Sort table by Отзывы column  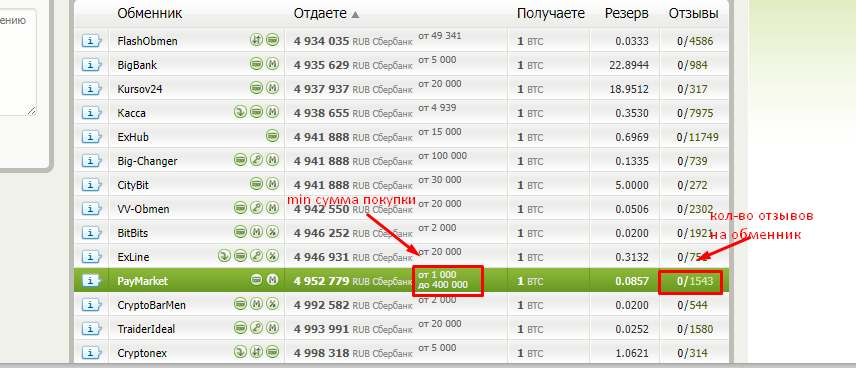[x=693, y=14]
